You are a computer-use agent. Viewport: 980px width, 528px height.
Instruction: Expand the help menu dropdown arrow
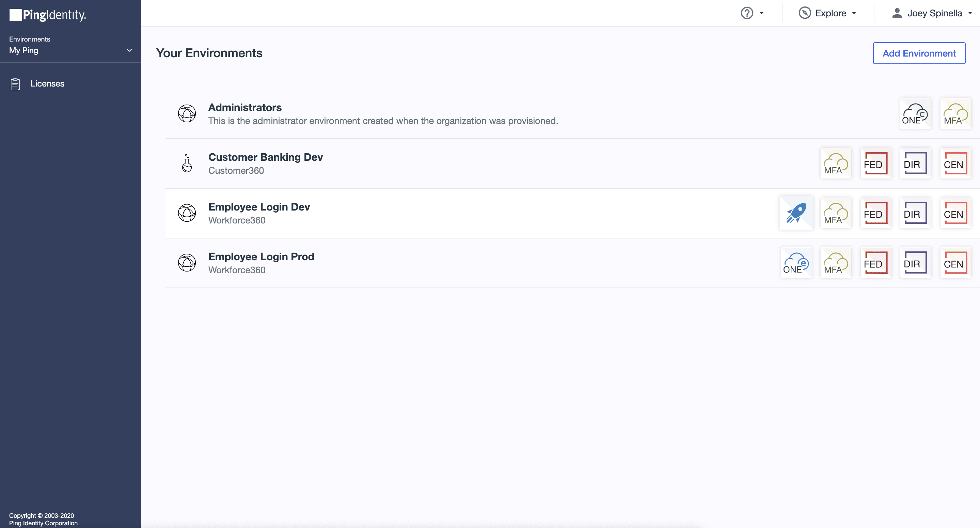[x=762, y=13]
